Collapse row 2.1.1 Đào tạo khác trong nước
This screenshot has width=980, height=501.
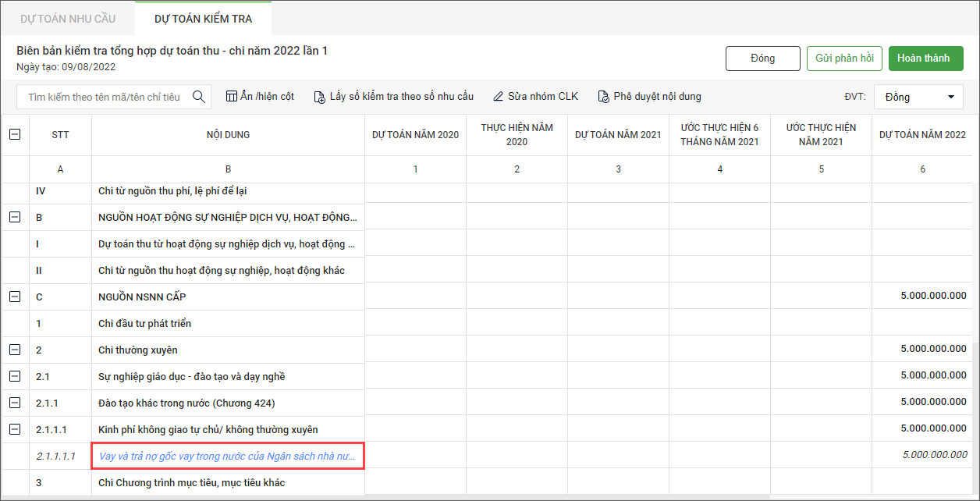15,403
